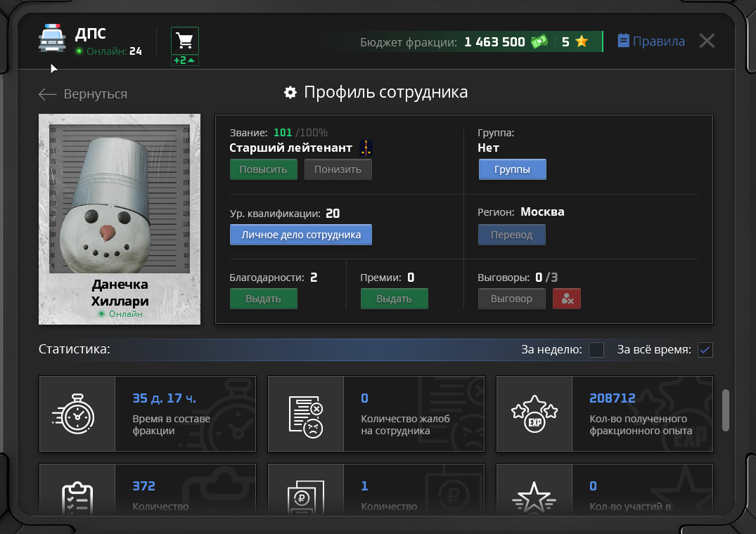Click the gear icon beside Профиль сотрудника
Viewport: 756px width, 534px height.
click(290, 93)
